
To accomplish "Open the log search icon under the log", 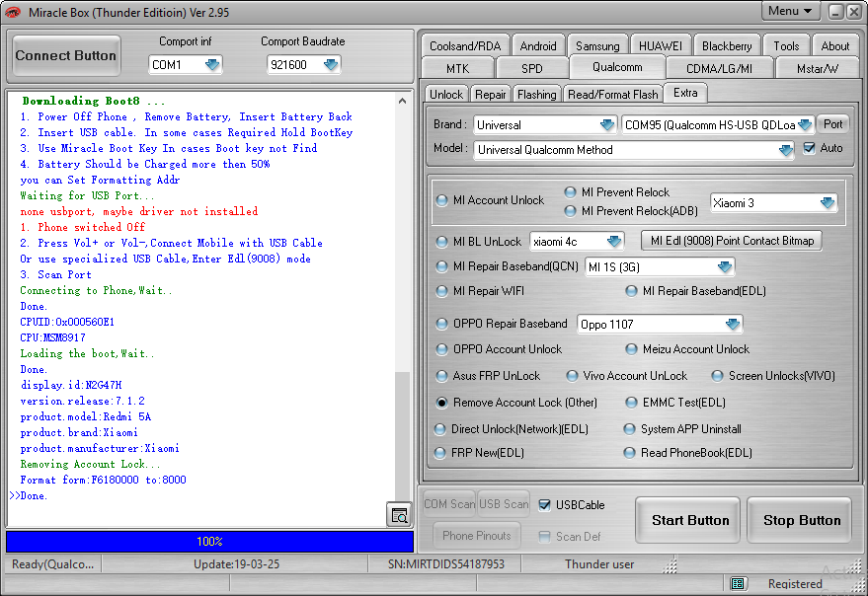I will pos(399,516).
